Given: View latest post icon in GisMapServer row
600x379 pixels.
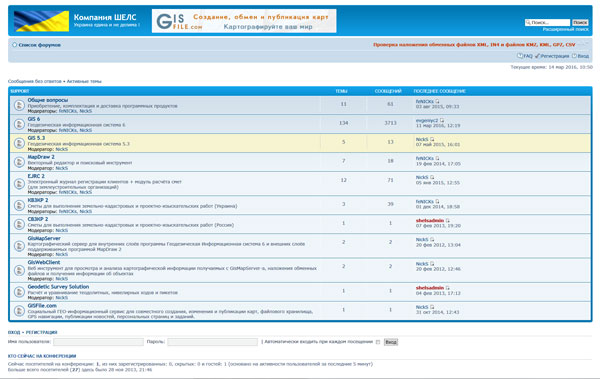Looking at the screenshot, I should (432, 240).
